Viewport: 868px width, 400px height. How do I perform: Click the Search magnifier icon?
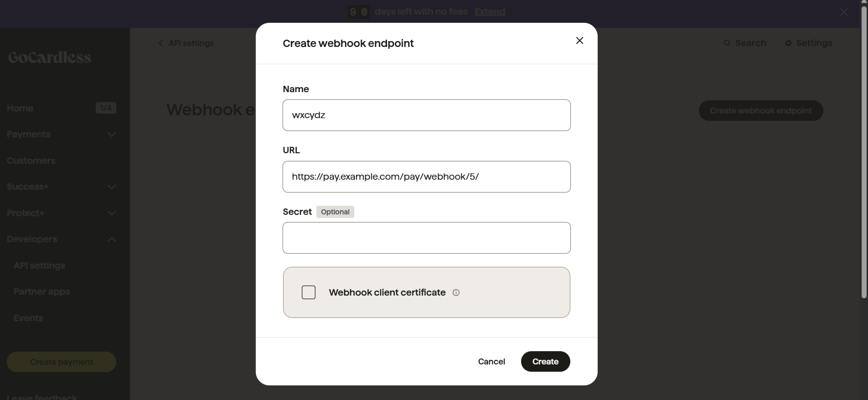pos(727,43)
